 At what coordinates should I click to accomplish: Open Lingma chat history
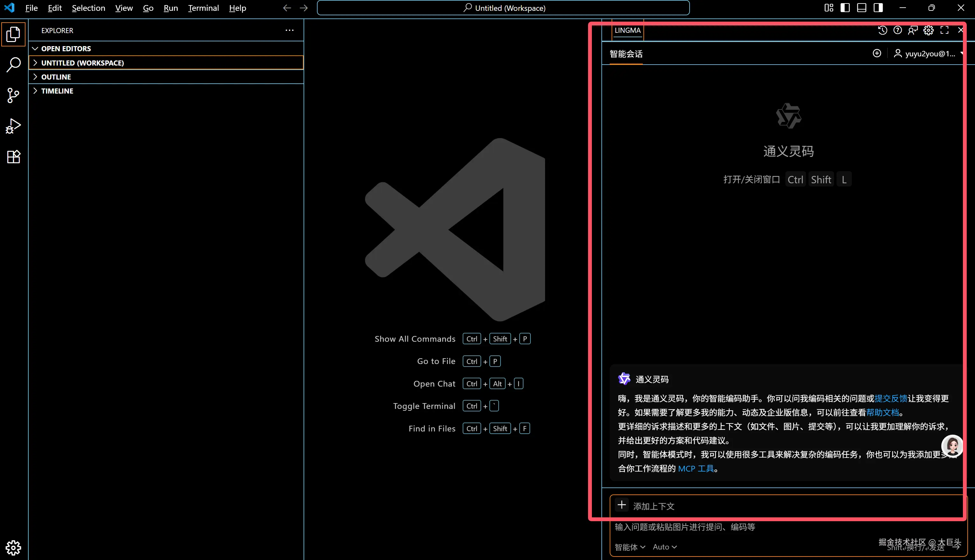pyautogui.click(x=882, y=30)
